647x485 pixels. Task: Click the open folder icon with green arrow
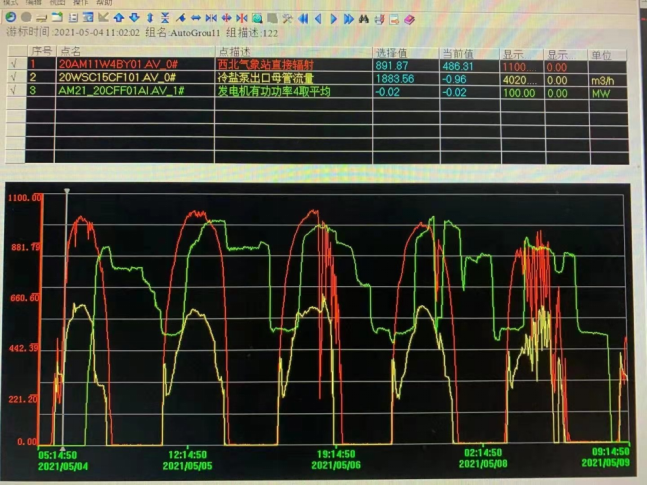57,17
